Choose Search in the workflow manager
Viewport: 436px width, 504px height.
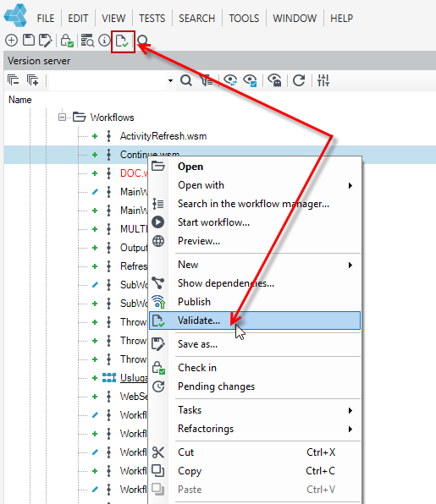[255, 204]
